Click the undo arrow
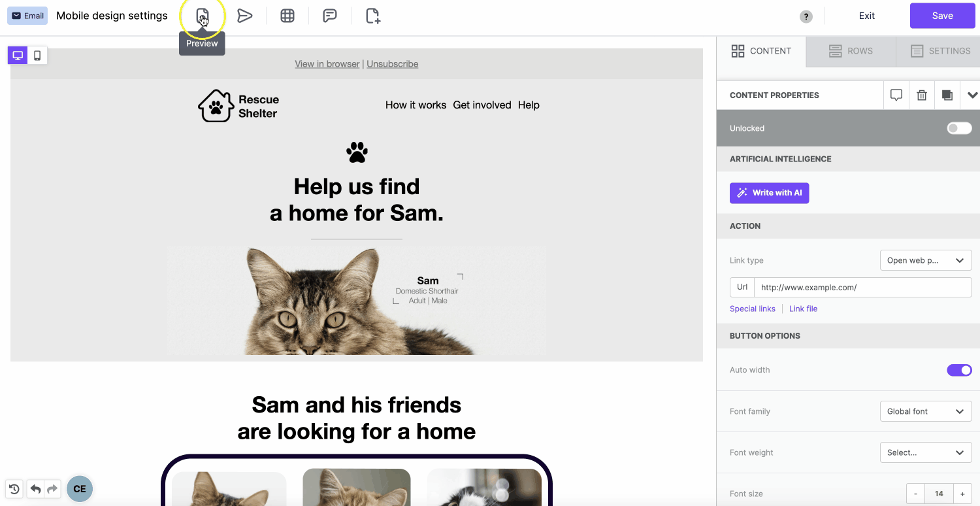Screen dimensions: 980x506 pyautogui.click(x=36, y=488)
